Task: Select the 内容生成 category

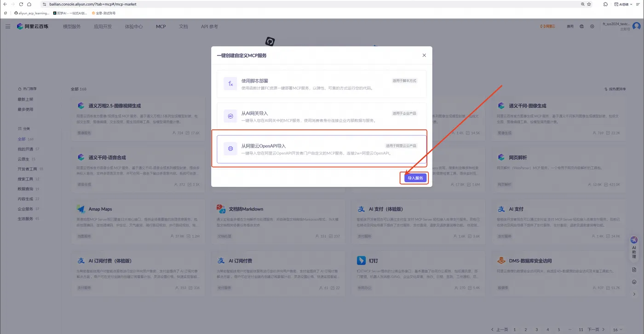Action: (x=29, y=199)
